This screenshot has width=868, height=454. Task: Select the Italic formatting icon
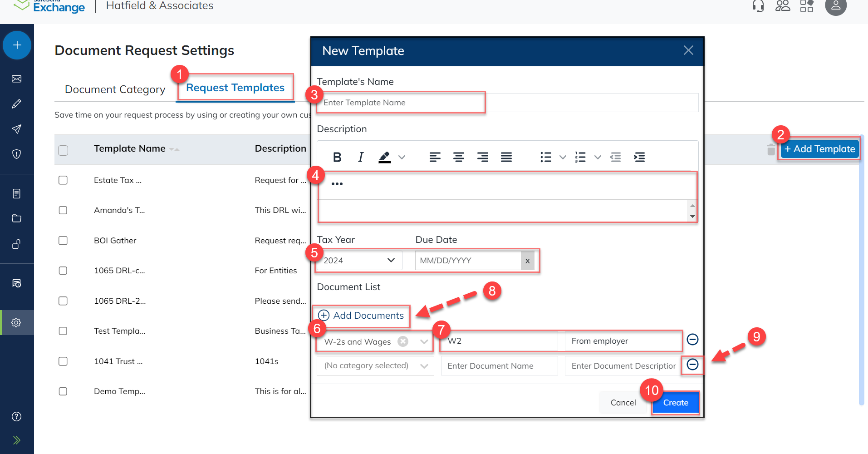click(x=360, y=157)
